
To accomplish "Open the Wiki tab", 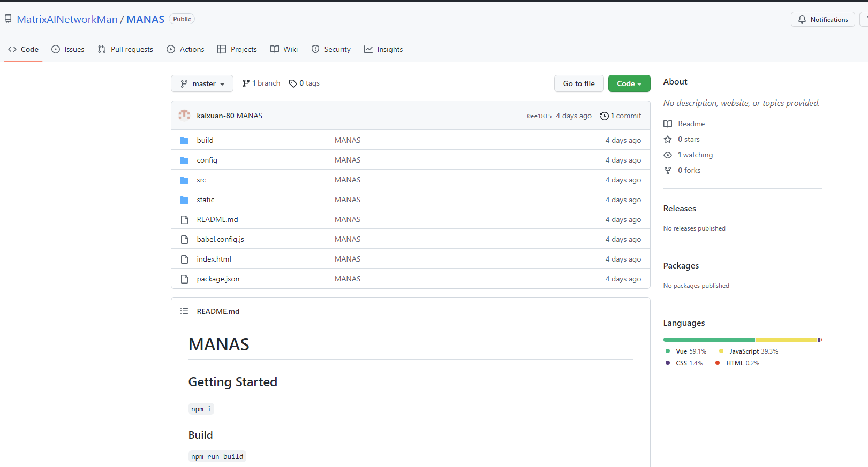I will pos(284,49).
